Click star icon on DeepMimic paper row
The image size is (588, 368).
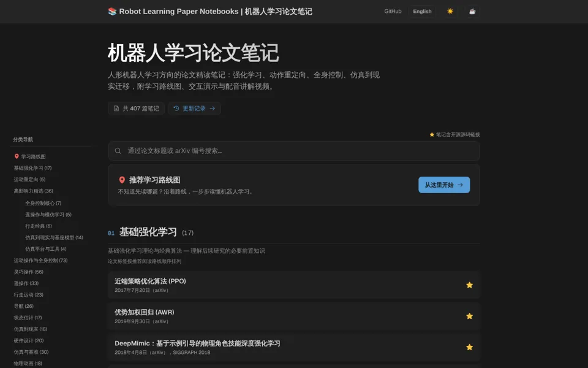pyautogui.click(x=469, y=347)
